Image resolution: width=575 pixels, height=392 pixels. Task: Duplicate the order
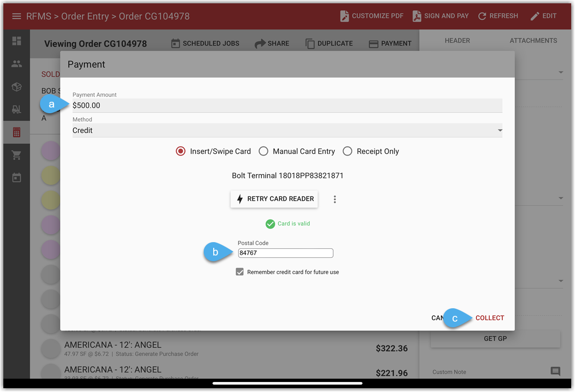tap(329, 43)
